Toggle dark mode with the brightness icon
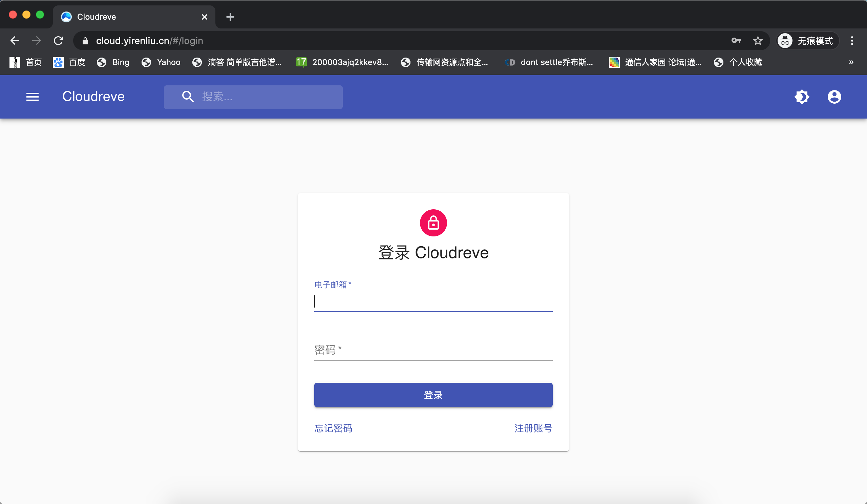867x504 pixels. (x=802, y=97)
